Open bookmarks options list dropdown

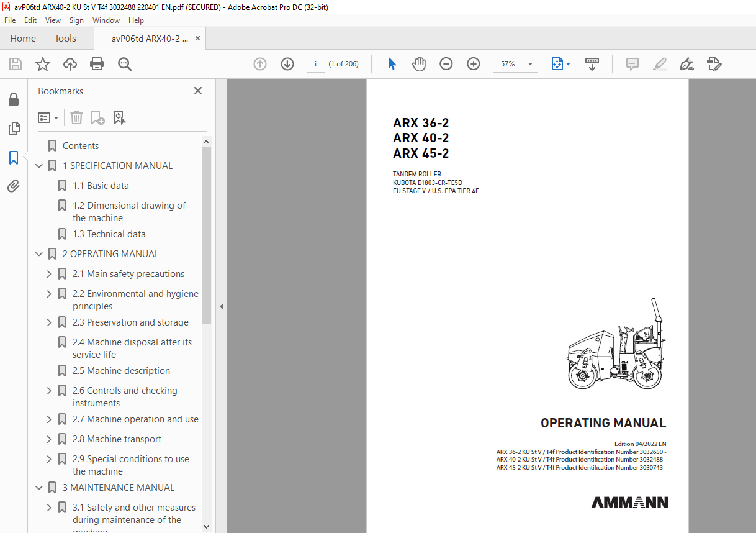(48, 117)
